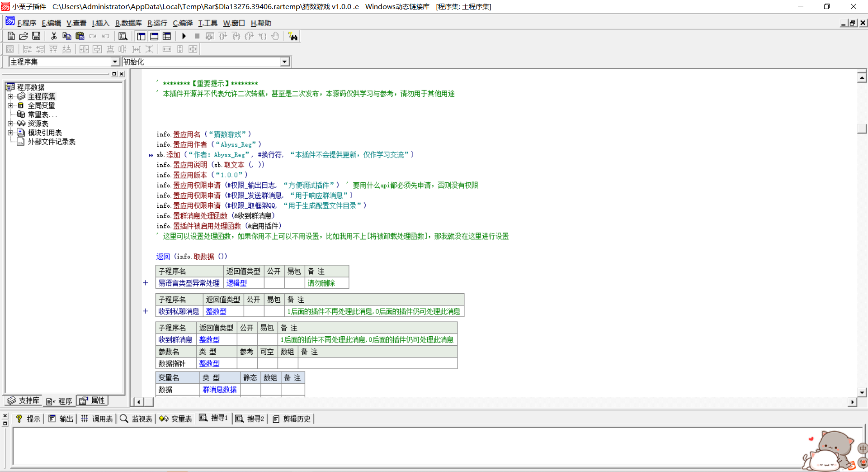Image resolution: width=868 pixels, height=472 pixels.
Task: Open the C.编译 menu
Action: (x=183, y=23)
